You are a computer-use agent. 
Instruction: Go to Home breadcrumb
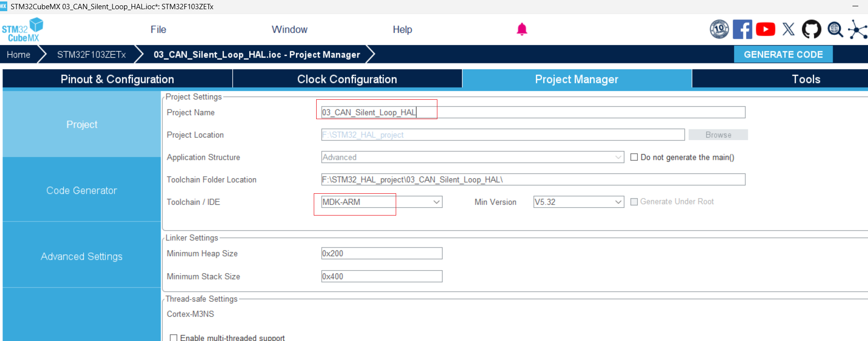pyautogui.click(x=18, y=54)
